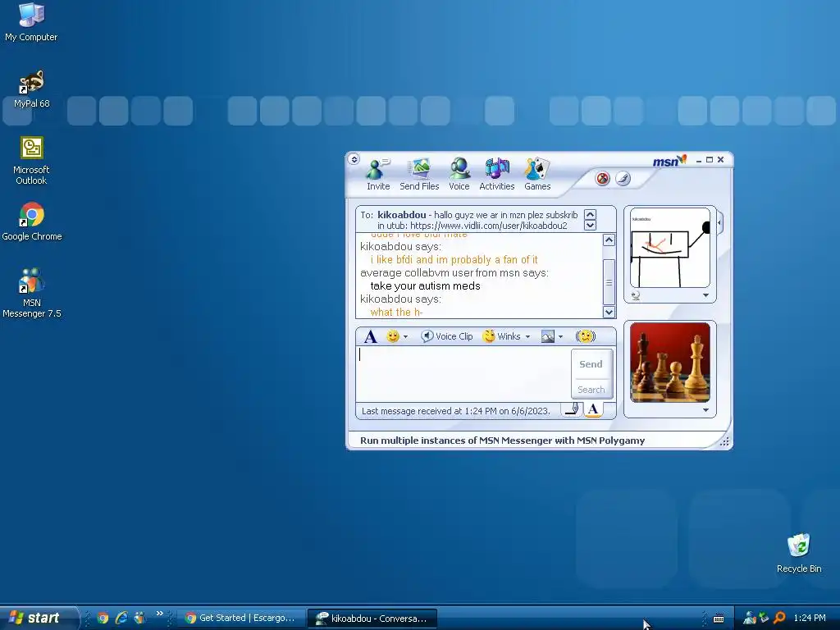Expand the Winks dropdown arrow
This screenshot has height=630, width=840.
pos(527,337)
